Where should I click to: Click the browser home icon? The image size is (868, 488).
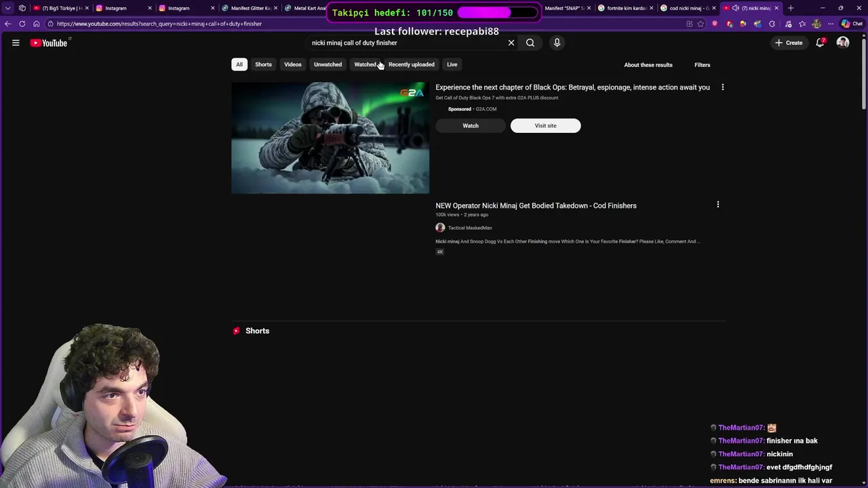click(36, 24)
